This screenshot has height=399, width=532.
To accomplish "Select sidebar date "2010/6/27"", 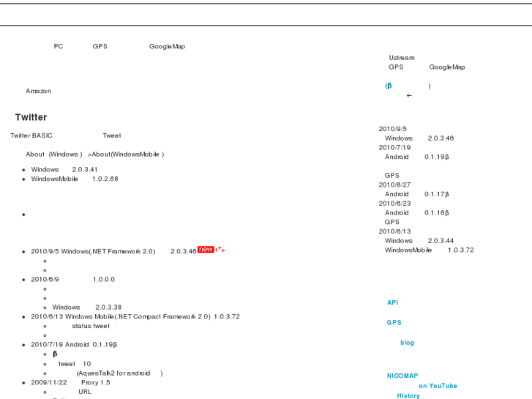I will pyautogui.click(x=394, y=184).
